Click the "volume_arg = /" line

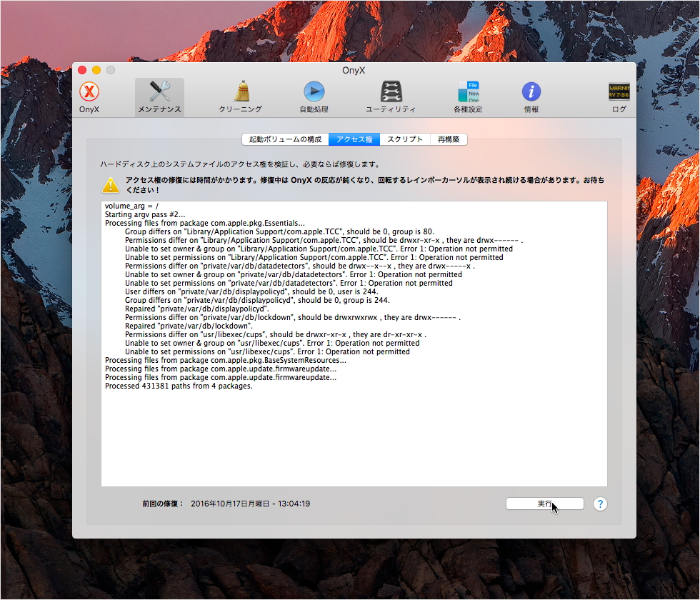pos(131,206)
